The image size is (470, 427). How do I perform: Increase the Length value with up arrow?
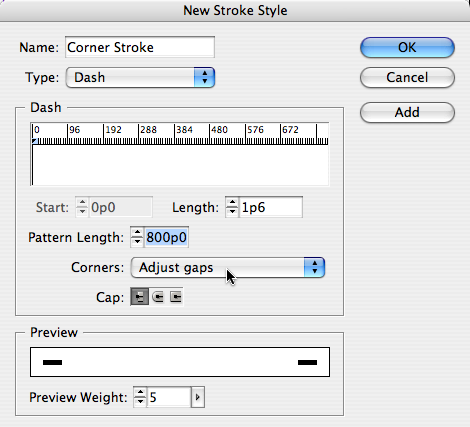click(x=232, y=203)
